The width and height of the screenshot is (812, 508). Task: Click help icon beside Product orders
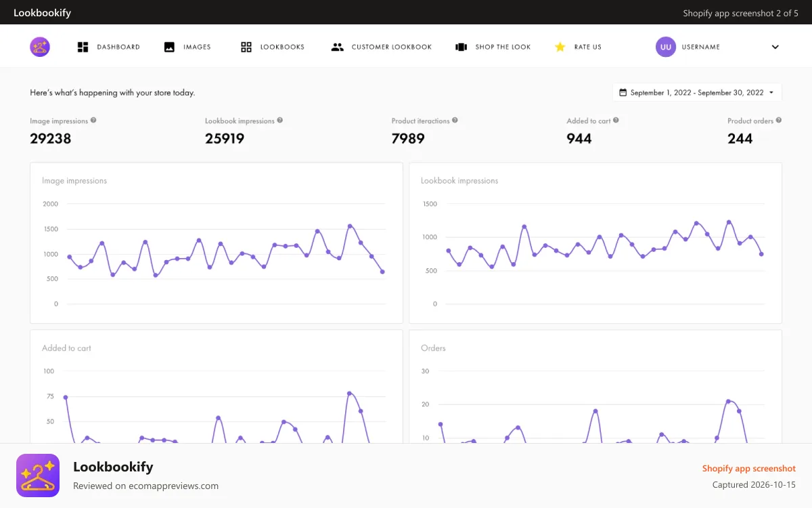tap(779, 121)
